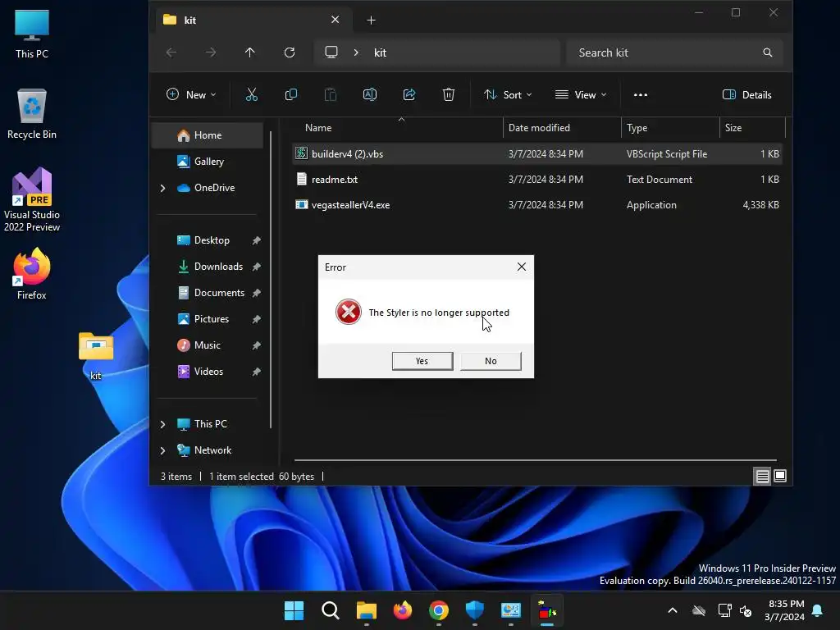
Task: Click the Rename icon in toolbar
Action: pos(370,95)
